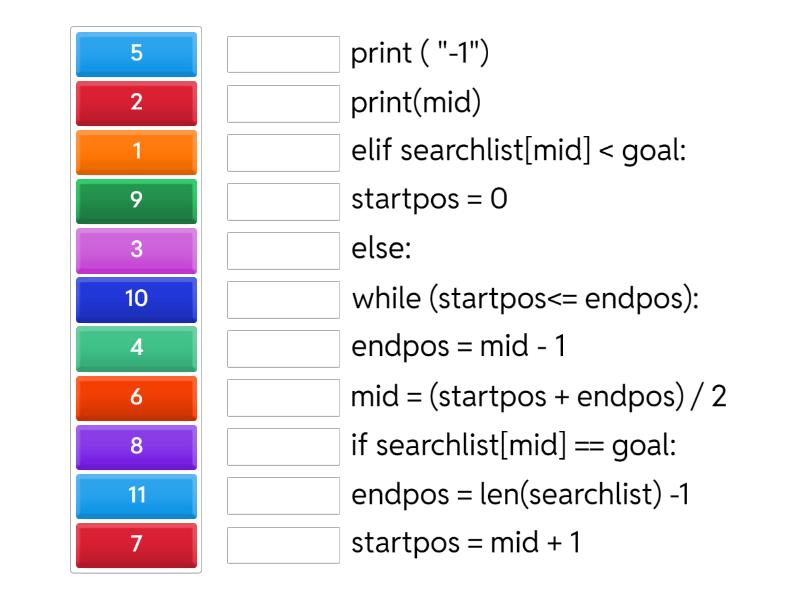Click the dark blue tile numbered 10
The image size is (800, 600).
point(136,299)
